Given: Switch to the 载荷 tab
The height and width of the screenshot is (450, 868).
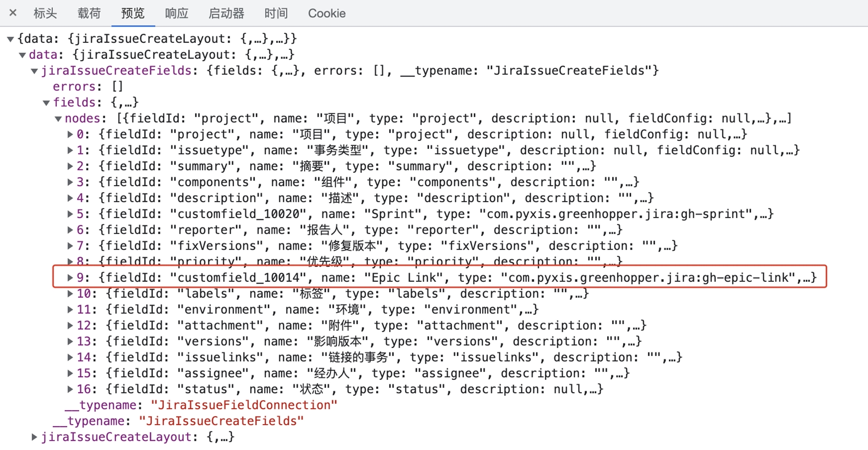Looking at the screenshot, I should point(89,13).
